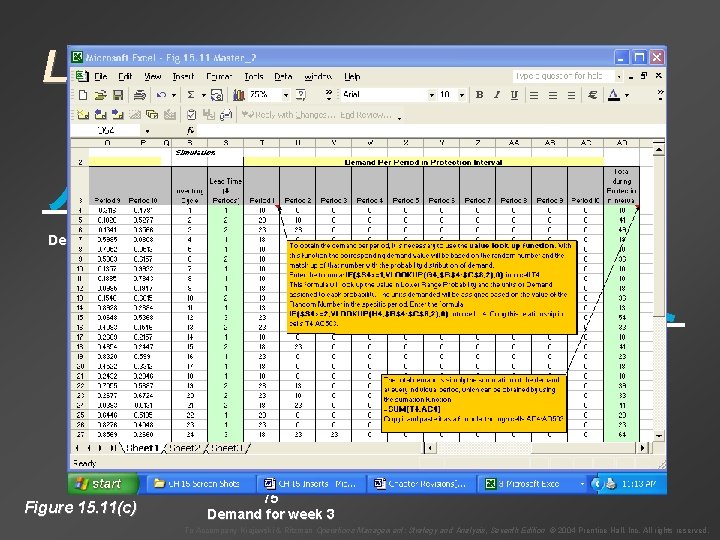Go to next comment icon

(x=118, y=114)
